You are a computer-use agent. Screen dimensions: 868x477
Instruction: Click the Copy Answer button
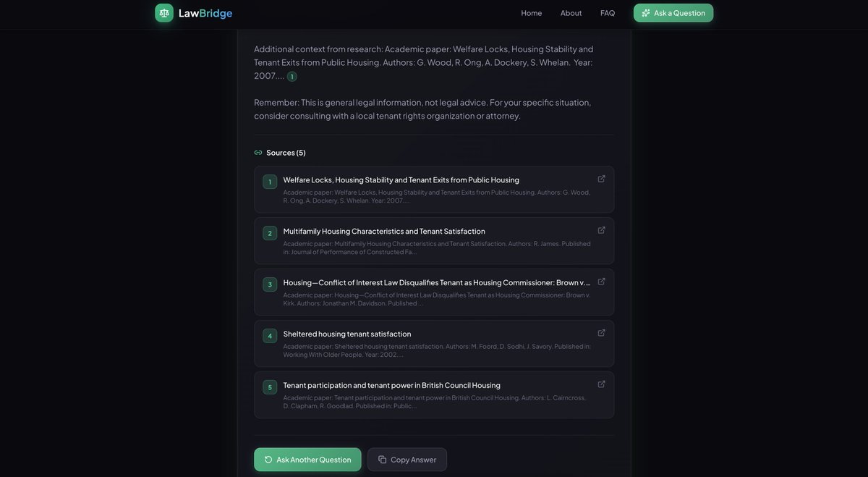tap(407, 460)
